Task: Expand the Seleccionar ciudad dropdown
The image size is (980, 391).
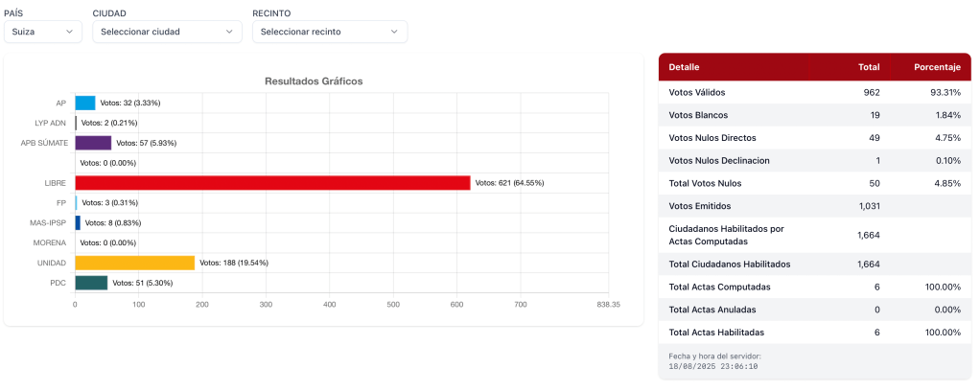Action: (167, 32)
